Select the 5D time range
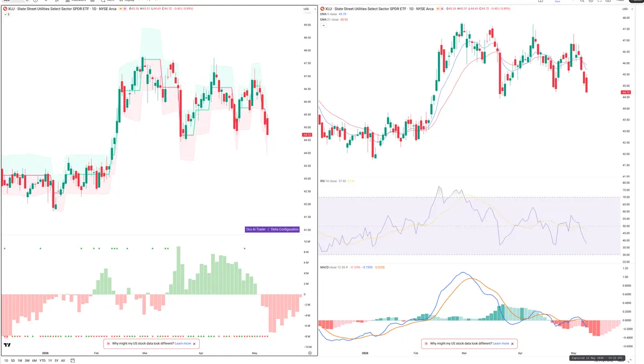 [13, 360]
